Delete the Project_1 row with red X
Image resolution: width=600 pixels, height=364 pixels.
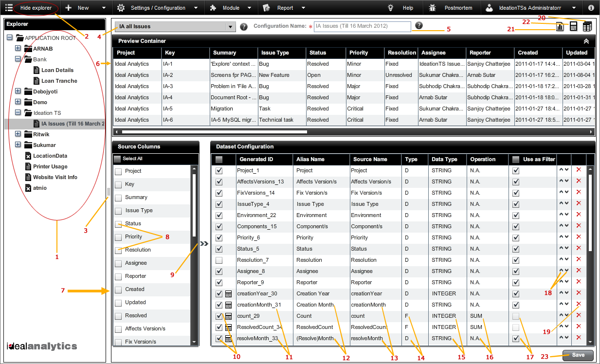[x=579, y=170]
